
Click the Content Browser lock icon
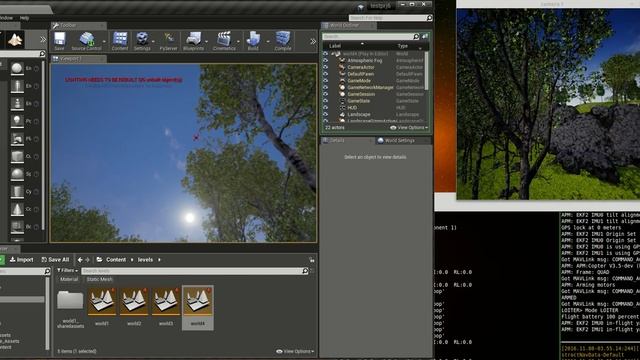point(312,260)
